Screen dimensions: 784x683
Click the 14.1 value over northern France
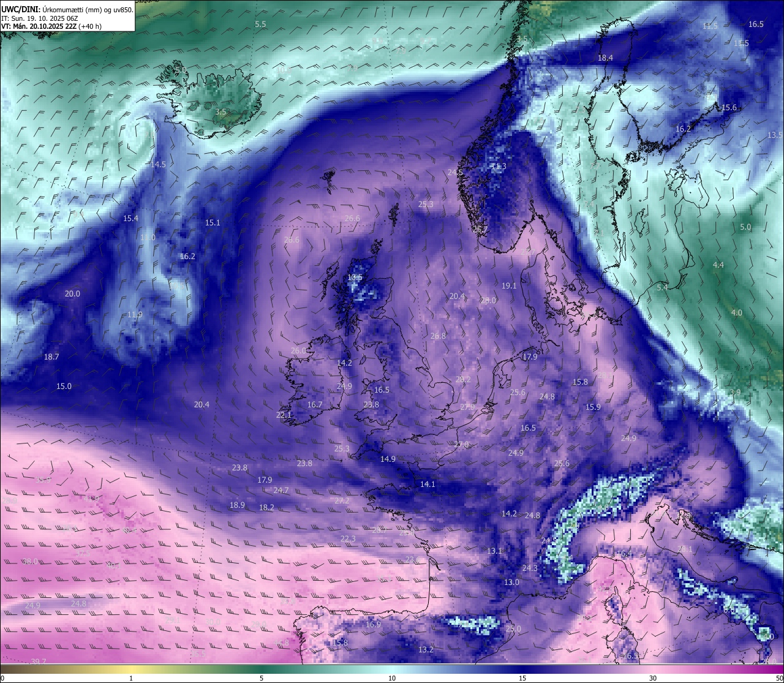pos(428,484)
